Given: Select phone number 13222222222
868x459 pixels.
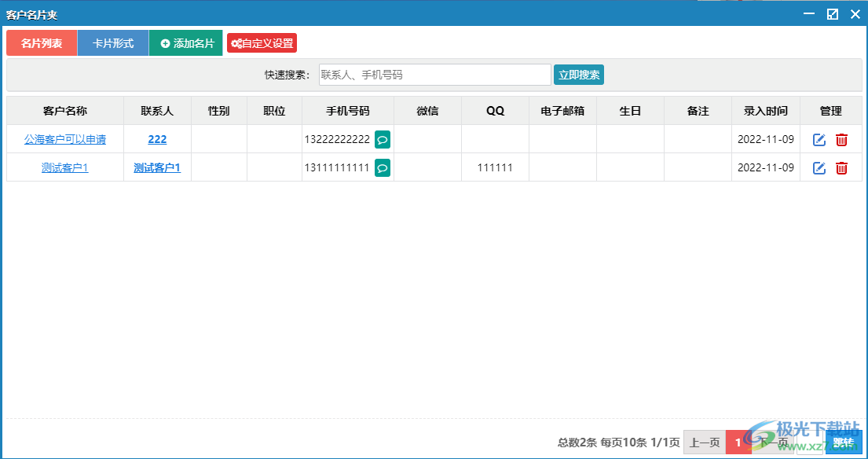Looking at the screenshot, I should [337, 140].
